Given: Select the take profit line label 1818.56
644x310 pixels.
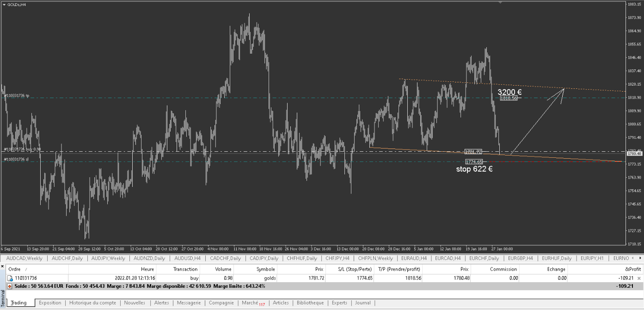Looking at the screenshot, I should [508, 98].
